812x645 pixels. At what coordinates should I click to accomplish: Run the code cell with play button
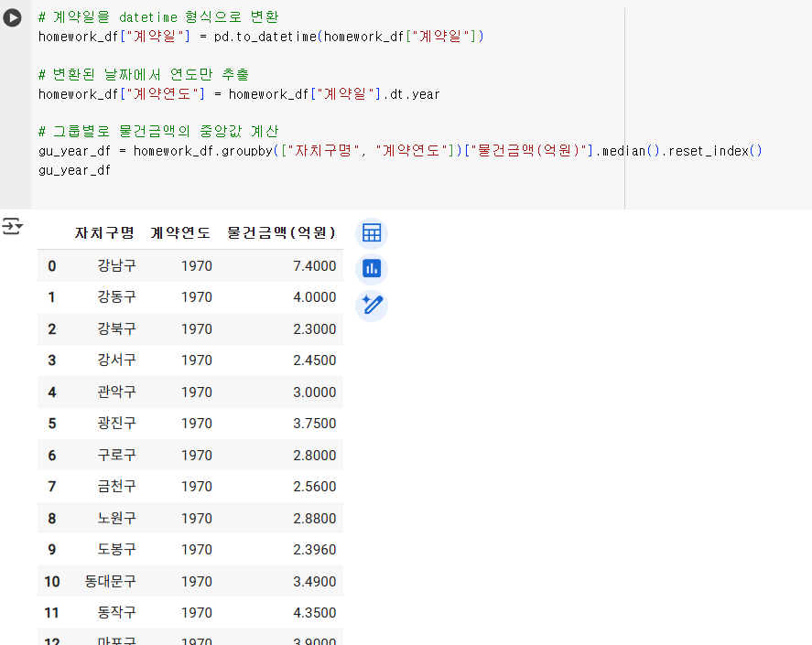(x=12, y=17)
